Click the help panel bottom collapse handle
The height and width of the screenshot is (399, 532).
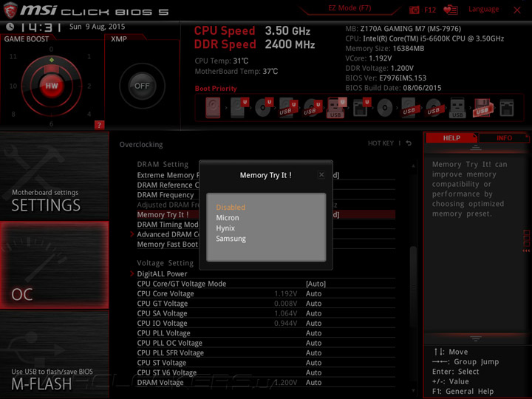coord(475,338)
